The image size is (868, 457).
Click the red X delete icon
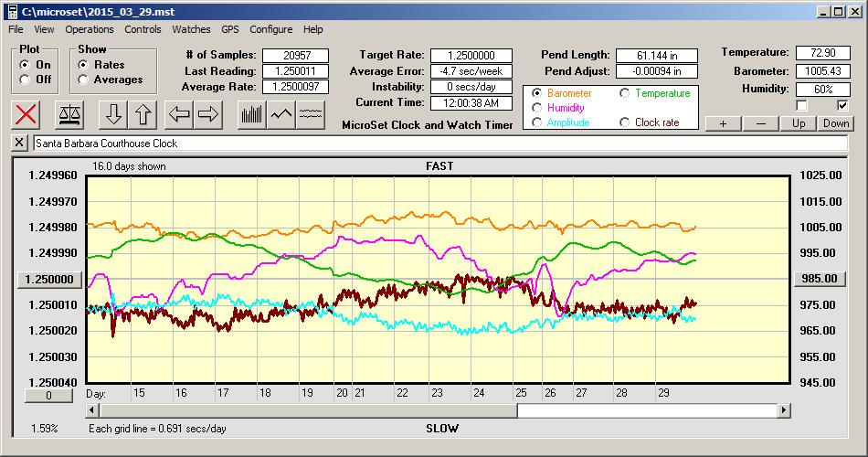point(26,114)
